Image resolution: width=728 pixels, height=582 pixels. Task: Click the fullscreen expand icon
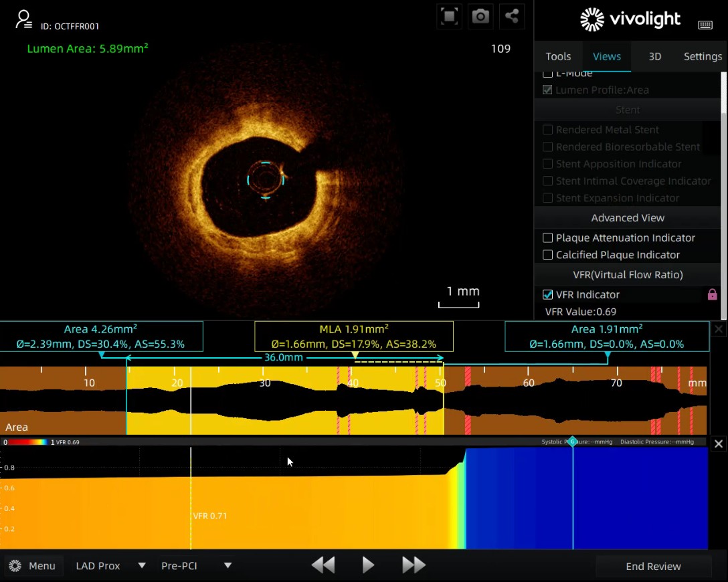click(450, 16)
